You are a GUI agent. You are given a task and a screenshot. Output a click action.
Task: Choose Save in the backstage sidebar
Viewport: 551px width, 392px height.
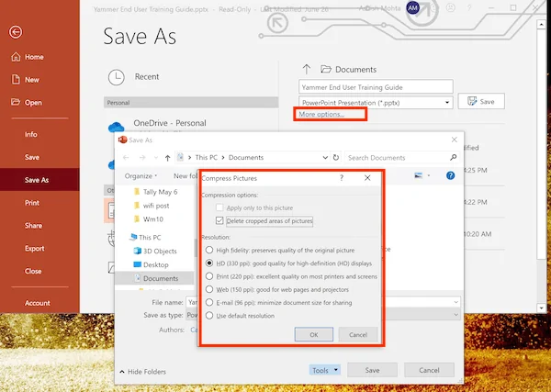(32, 157)
